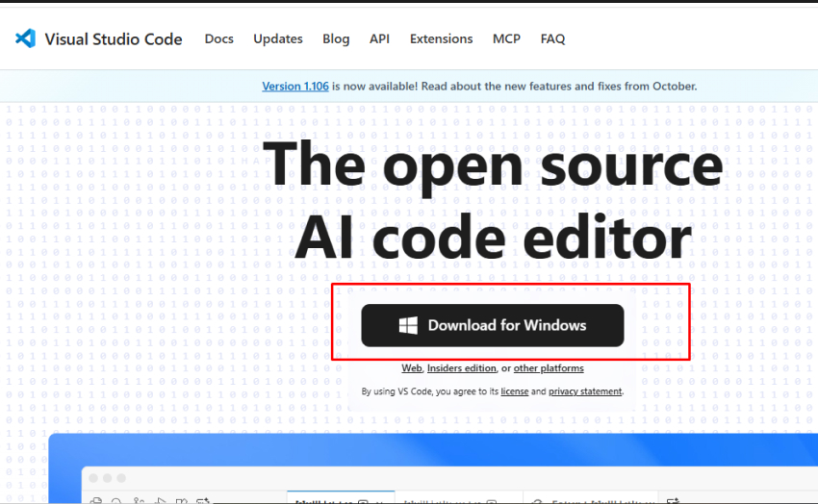Go to the Updates page
This screenshot has width=818, height=504.
point(277,39)
